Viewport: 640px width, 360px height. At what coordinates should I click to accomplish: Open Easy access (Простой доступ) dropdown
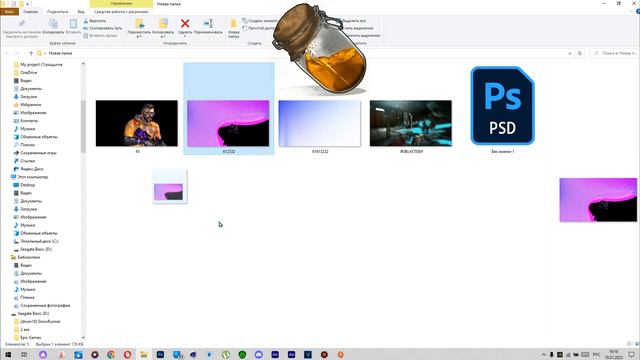259,28
